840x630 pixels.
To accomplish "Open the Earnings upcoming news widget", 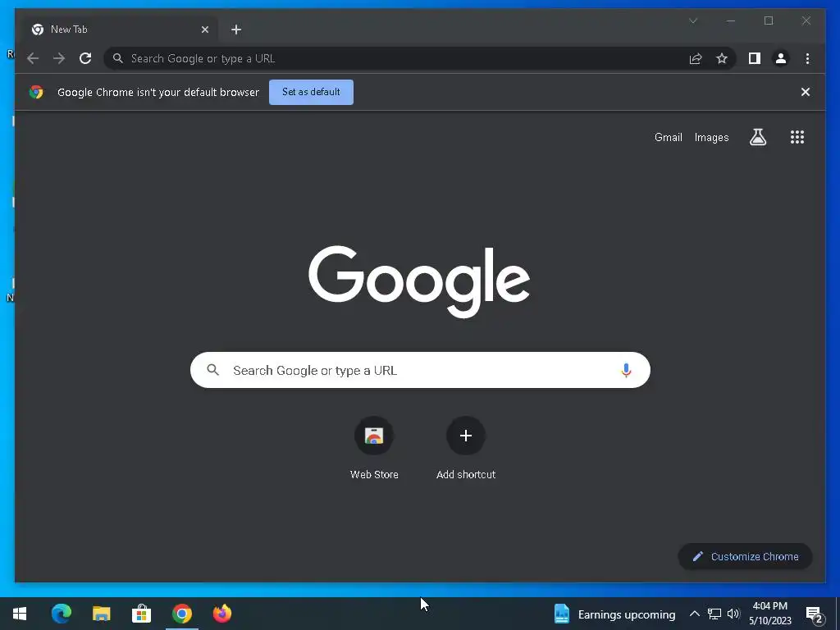I will (x=615, y=614).
